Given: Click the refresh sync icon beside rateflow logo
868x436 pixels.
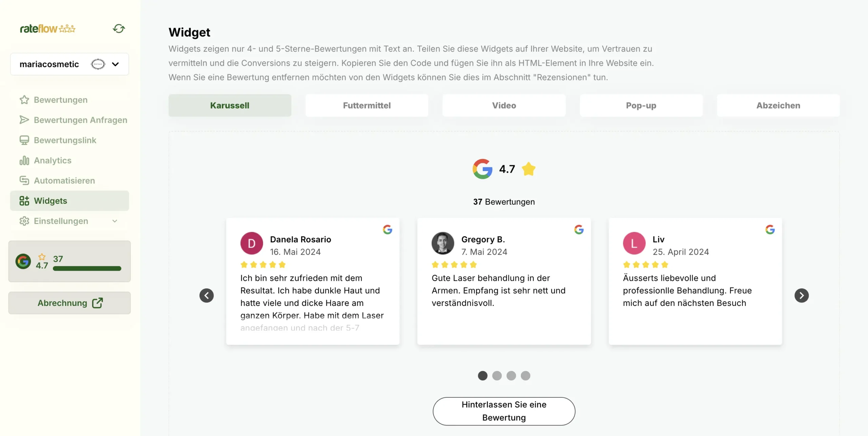Looking at the screenshot, I should [119, 28].
